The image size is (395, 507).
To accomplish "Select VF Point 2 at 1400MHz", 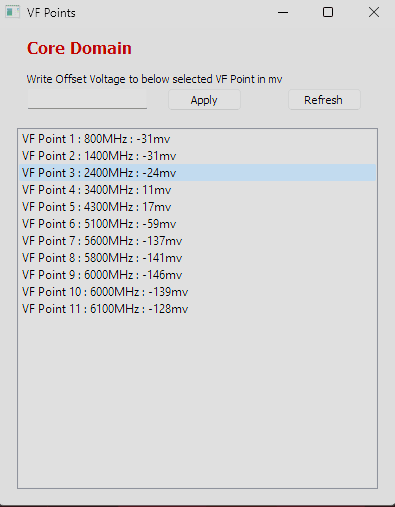I will pyautogui.click(x=197, y=156).
